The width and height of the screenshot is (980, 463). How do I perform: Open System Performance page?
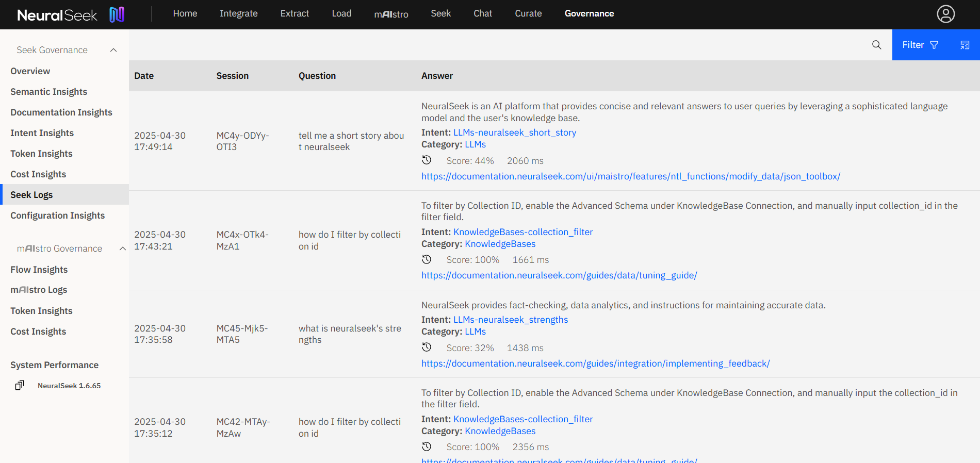(x=55, y=365)
